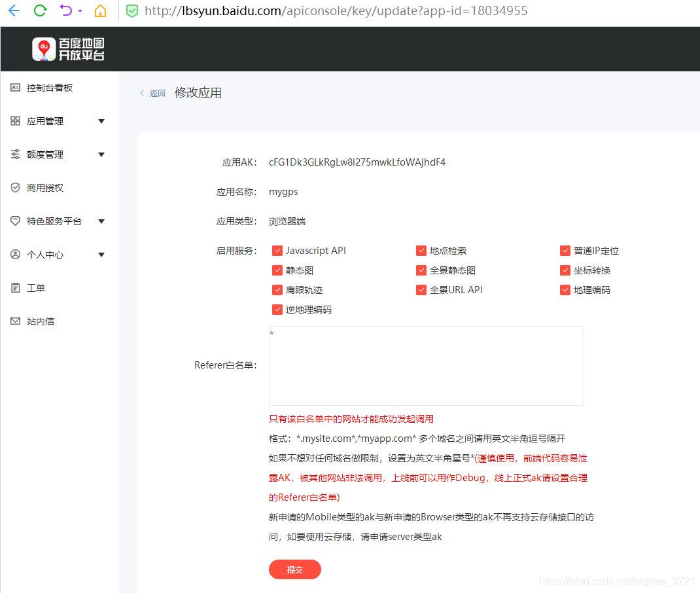Toggle 坐标转换 checkbox
The width and height of the screenshot is (700, 593).
pos(565,270)
